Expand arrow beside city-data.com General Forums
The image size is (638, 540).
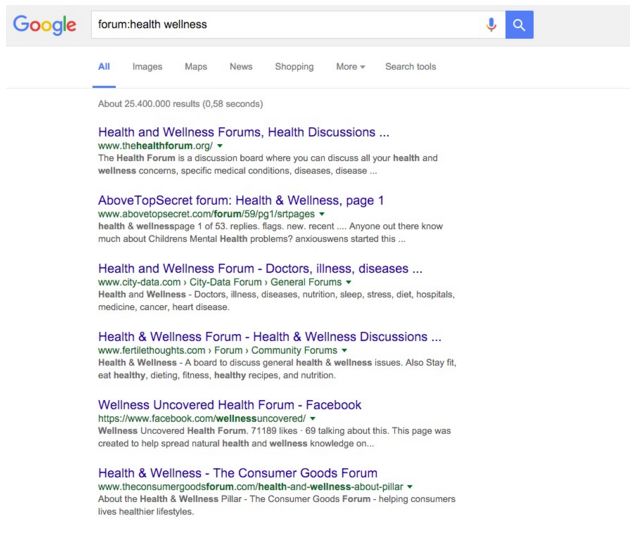[349, 282]
